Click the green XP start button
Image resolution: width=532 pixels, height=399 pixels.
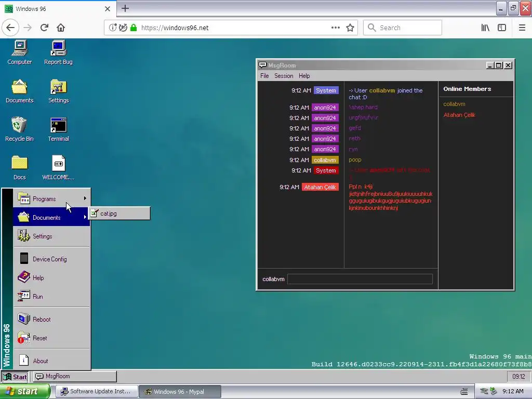[25, 391]
